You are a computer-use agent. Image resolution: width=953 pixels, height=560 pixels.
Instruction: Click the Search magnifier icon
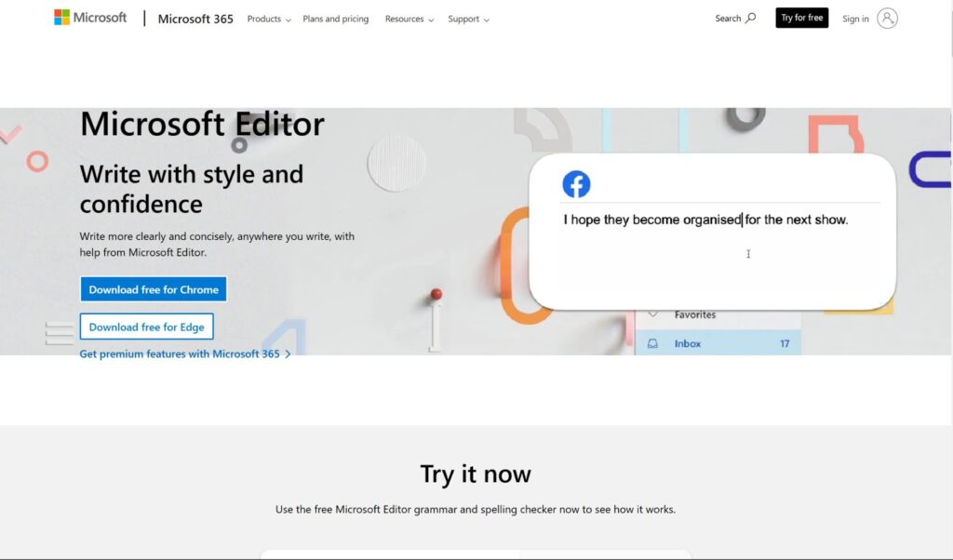click(750, 18)
